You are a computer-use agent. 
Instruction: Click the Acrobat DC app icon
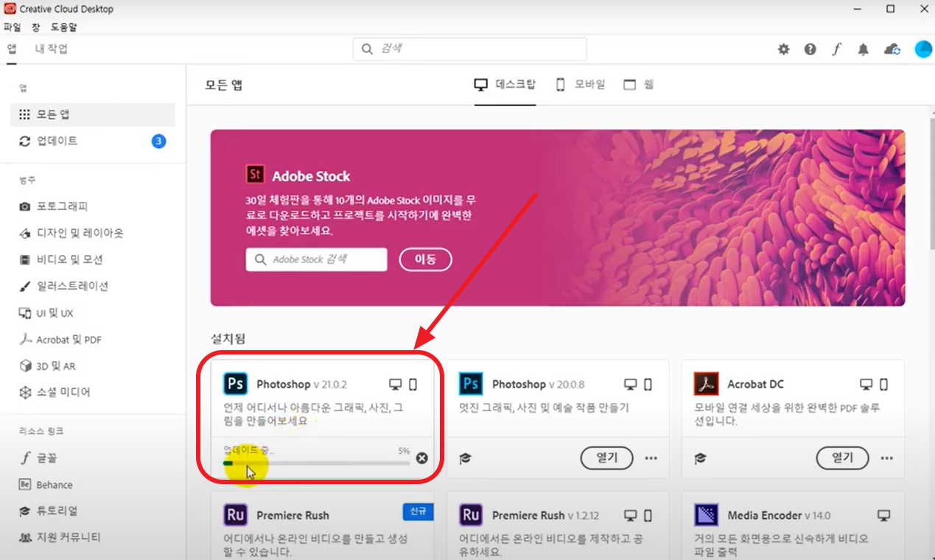pos(706,384)
